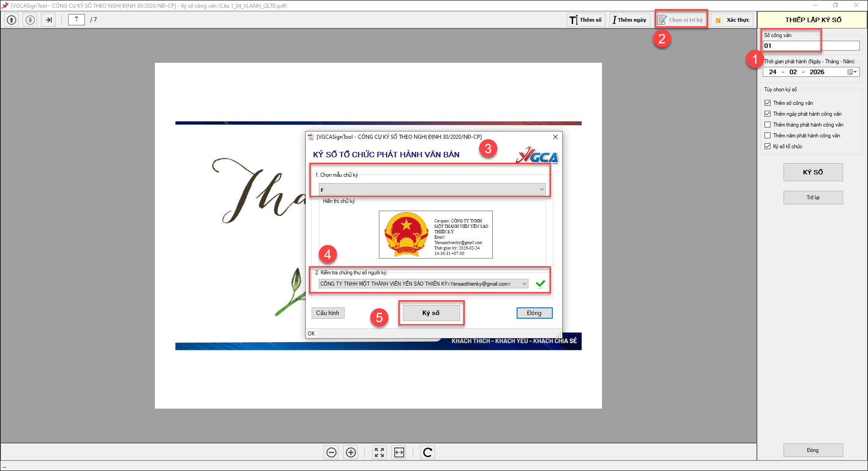Click the fit-to-width icon
This screenshot has width=868, height=471.
click(399, 452)
